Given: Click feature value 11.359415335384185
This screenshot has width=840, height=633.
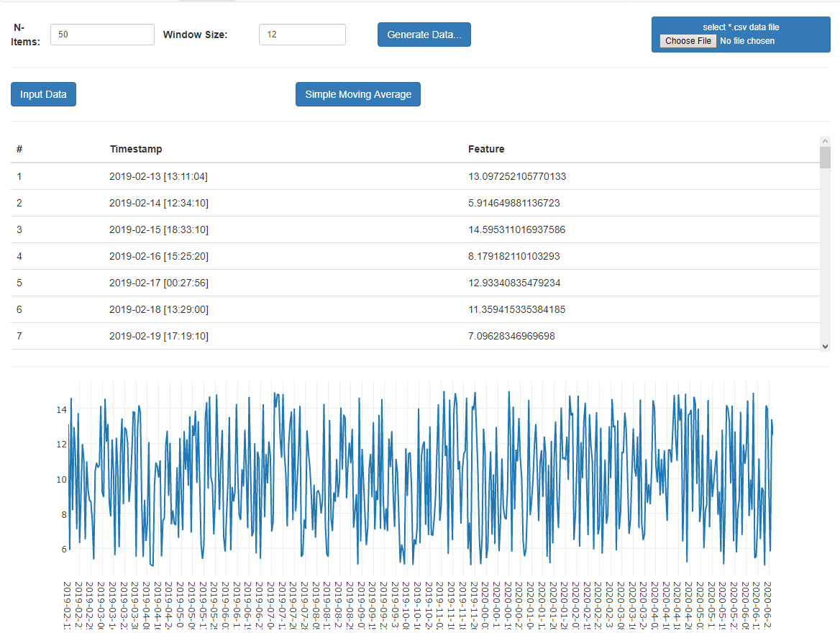Looking at the screenshot, I should click(516, 309).
